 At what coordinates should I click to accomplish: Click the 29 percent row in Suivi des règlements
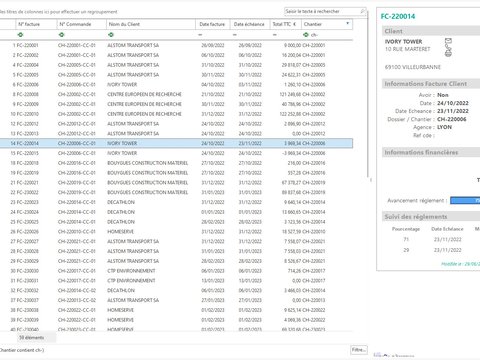click(433, 250)
